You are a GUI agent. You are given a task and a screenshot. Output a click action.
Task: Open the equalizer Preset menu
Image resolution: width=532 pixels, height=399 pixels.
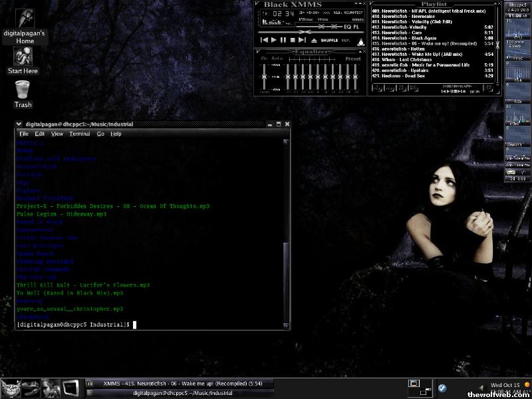[353, 59]
